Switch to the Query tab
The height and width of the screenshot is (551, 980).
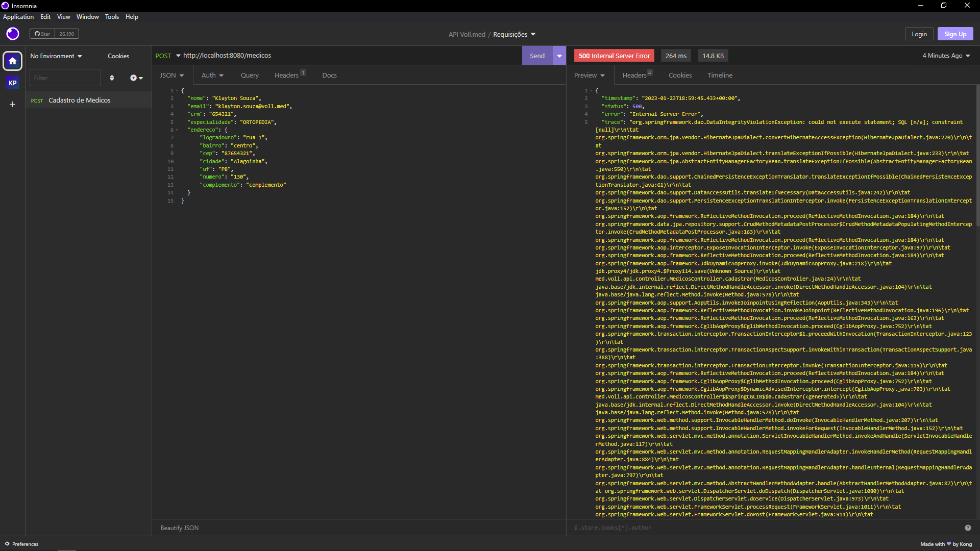[250, 75]
